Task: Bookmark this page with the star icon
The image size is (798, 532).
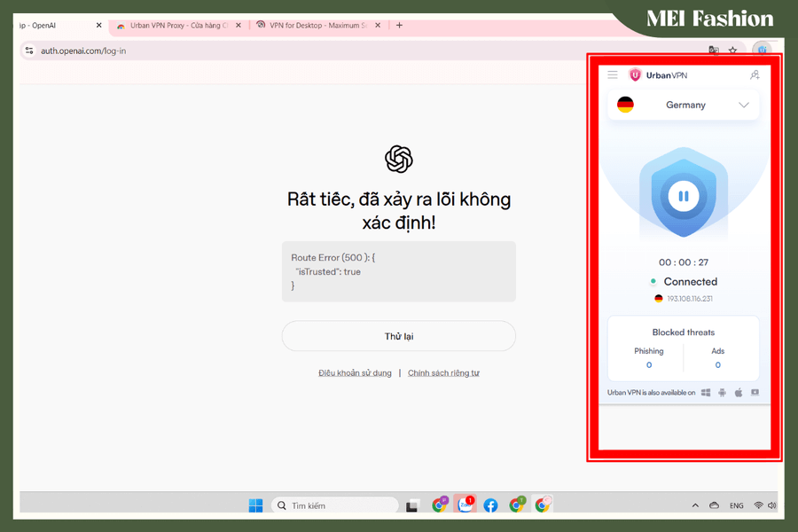Action: tap(733, 50)
